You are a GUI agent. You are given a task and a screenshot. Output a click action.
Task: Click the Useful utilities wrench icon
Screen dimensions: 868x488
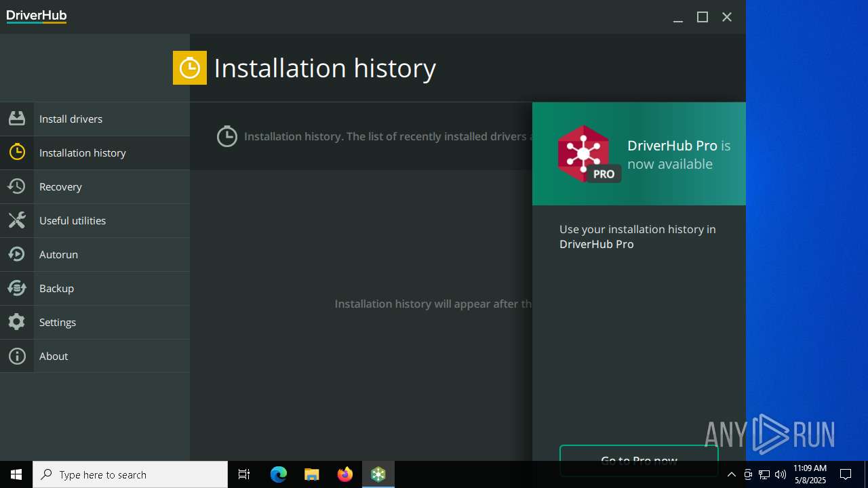click(17, 220)
